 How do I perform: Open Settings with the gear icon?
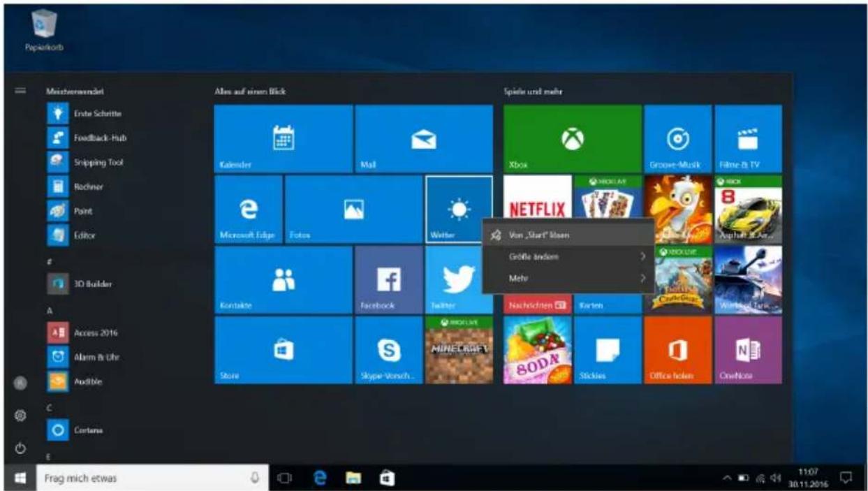coord(20,415)
